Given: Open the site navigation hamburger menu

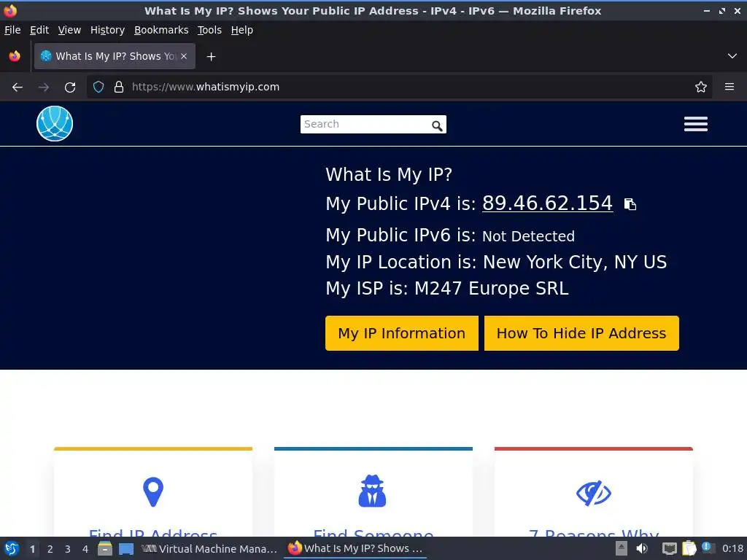Looking at the screenshot, I should click(x=695, y=124).
